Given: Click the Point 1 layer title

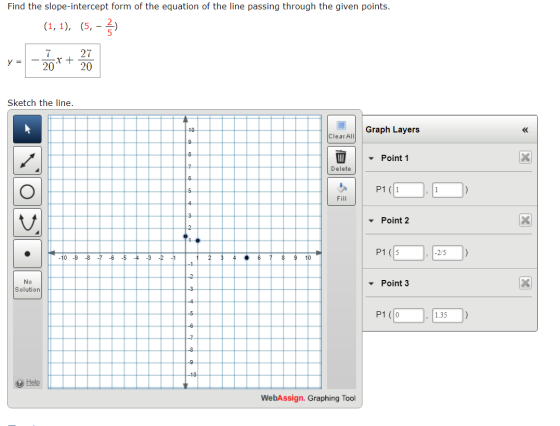Looking at the screenshot, I should coord(395,158).
